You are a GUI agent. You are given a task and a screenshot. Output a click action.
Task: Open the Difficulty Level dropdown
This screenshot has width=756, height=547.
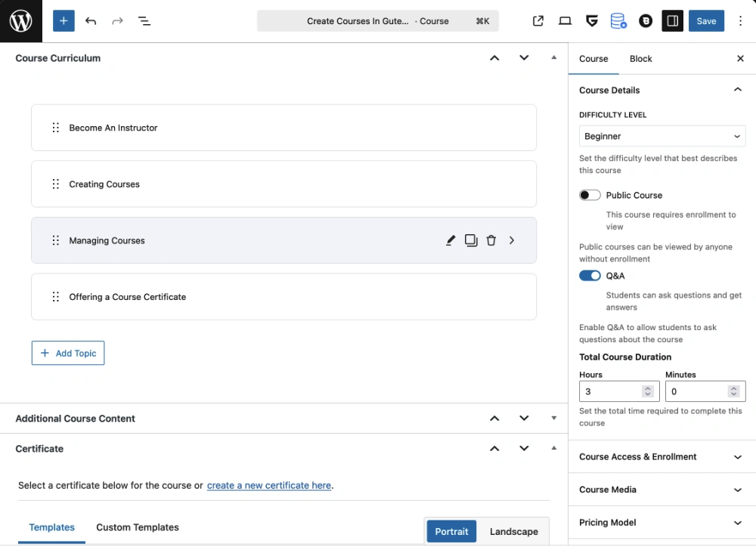point(661,136)
